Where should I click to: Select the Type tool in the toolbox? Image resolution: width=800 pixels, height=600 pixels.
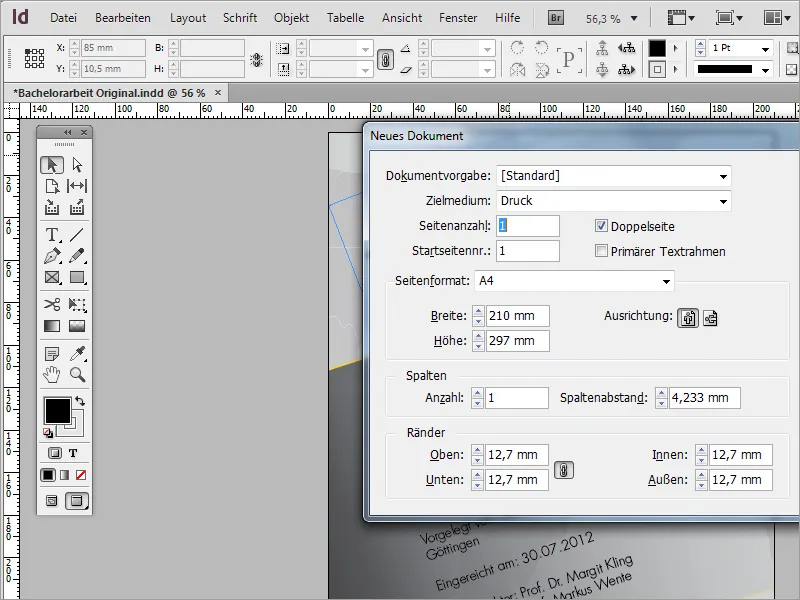(52, 235)
